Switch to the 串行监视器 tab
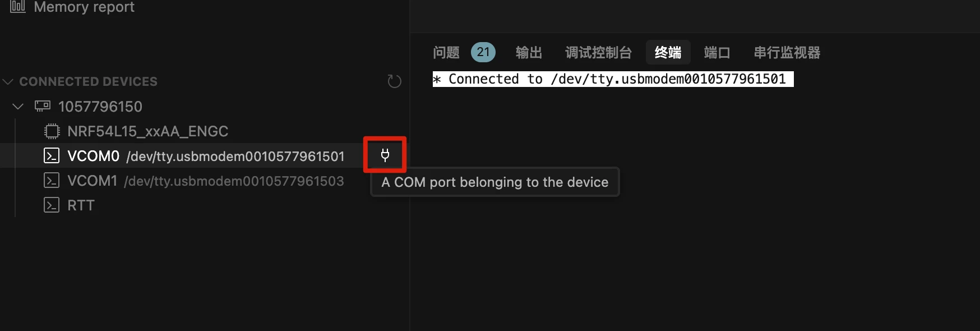 (x=787, y=53)
